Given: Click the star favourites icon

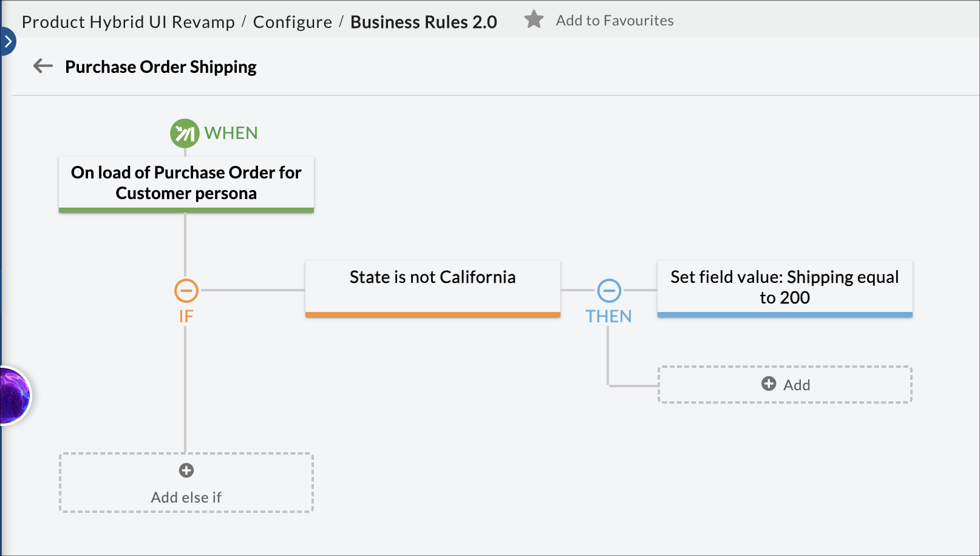Looking at the screenshot, I should 534,20.
